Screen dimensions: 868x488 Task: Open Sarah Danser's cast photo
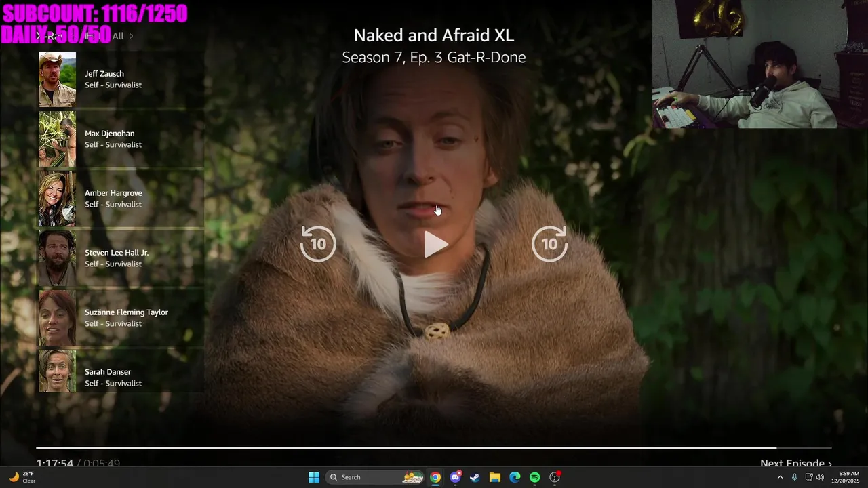click(57, 371)
